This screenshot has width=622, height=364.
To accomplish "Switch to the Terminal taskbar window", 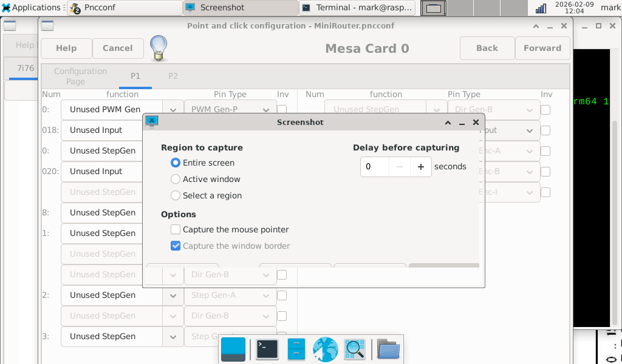I will [x=357, y=8].
